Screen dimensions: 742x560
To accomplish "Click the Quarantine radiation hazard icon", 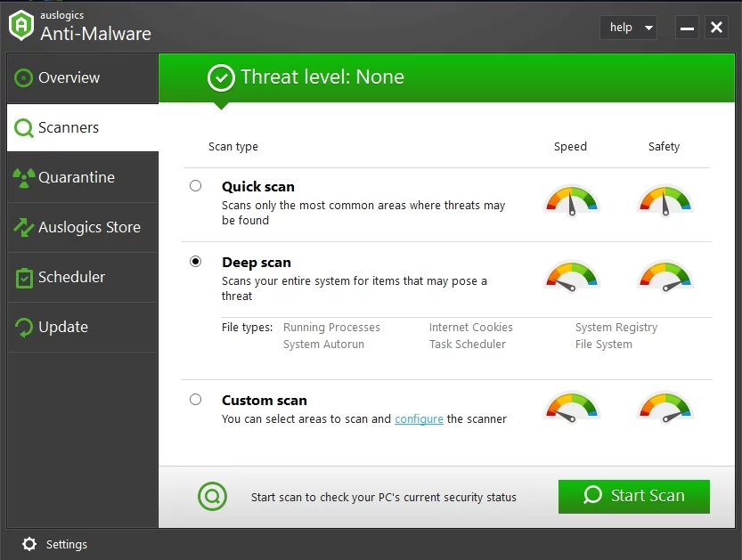I will pos(24,178).
